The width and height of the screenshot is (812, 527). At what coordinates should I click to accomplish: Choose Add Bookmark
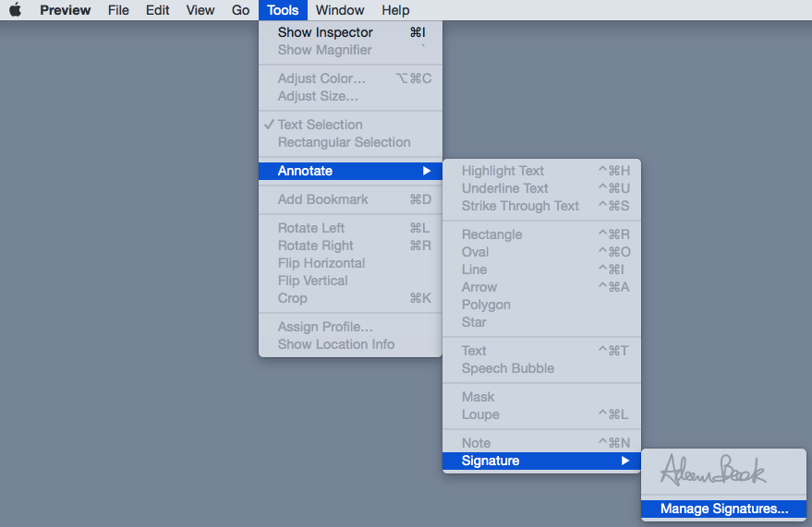pos(351,199)
